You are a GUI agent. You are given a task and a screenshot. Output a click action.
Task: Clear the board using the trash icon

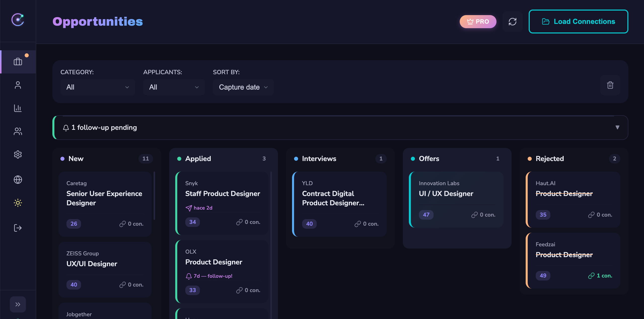[610, 85]
